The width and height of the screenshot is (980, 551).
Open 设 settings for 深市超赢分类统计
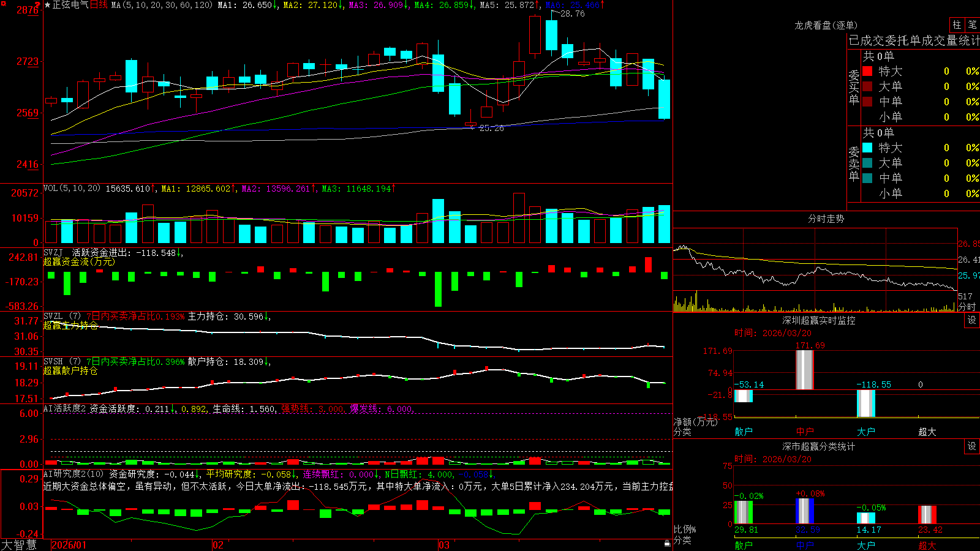972,446
